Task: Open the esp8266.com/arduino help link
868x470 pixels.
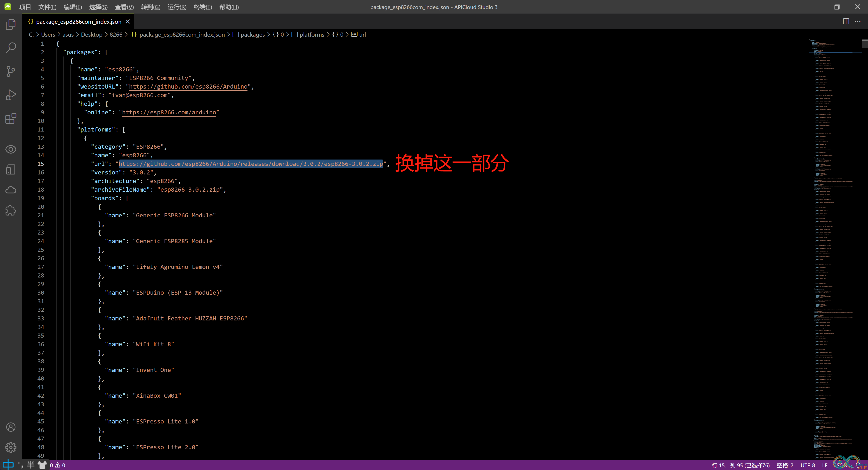Action: pyautogui.click(x=169, y=113)
